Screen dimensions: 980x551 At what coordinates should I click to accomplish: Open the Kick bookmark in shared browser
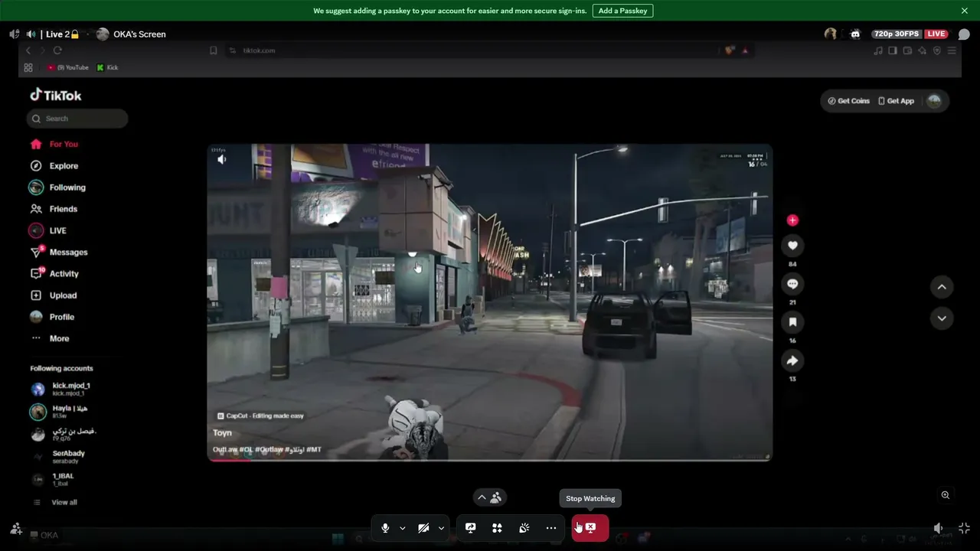(x=108, y=67)
